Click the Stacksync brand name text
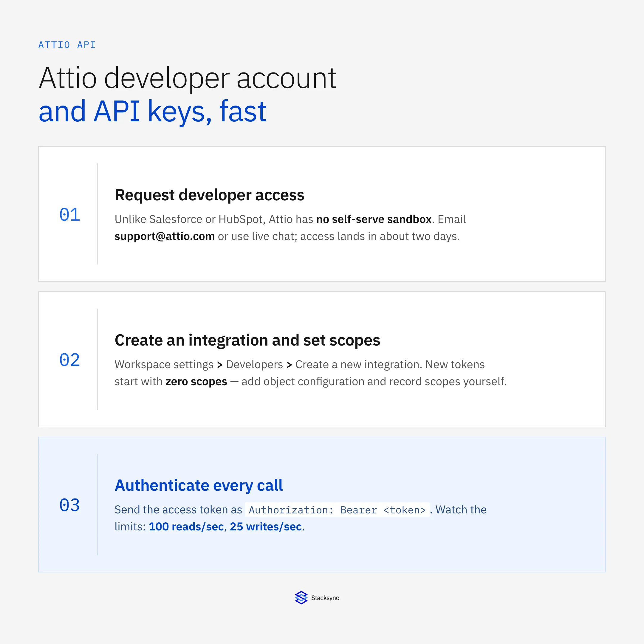The image size is (644, 644). coord(325,598)
